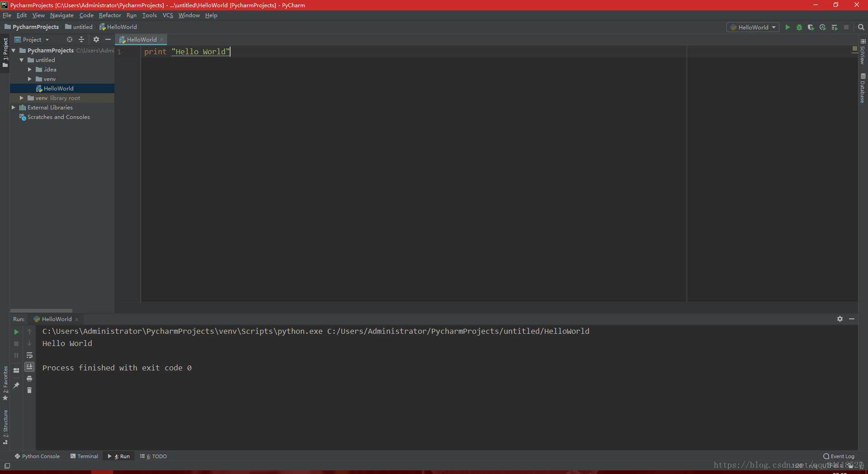Toggle soft-wrap in Run console
This screenshot has height=474, width=868.
coord(29,355)
